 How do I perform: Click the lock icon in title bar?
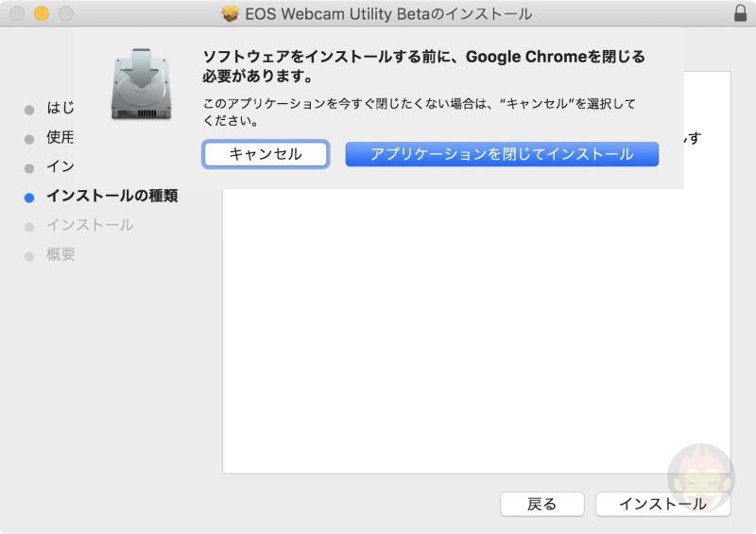(x=740, y=13)
